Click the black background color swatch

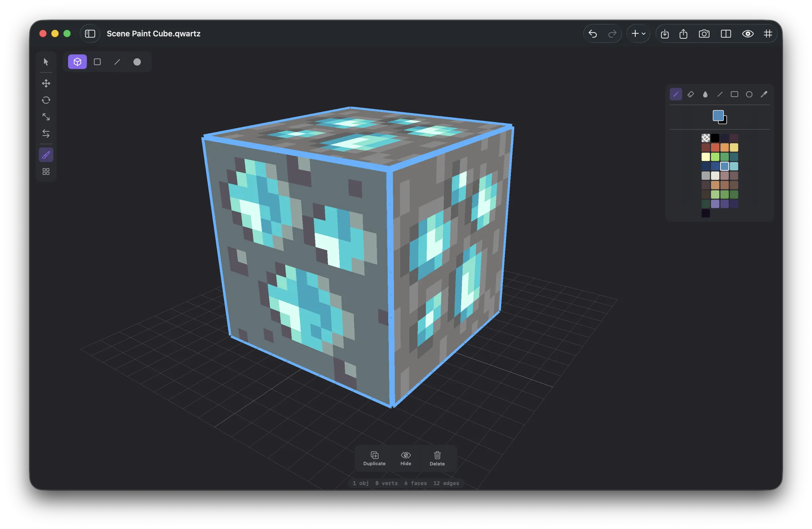725,122
